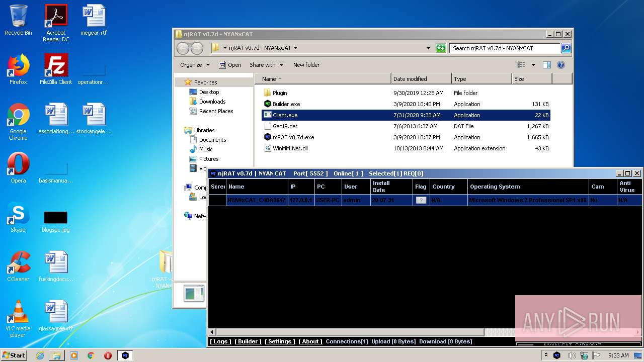The width and height of the screenshot is (644, 362).
Task: Open Documents library in sidebar
Action: 208,140
